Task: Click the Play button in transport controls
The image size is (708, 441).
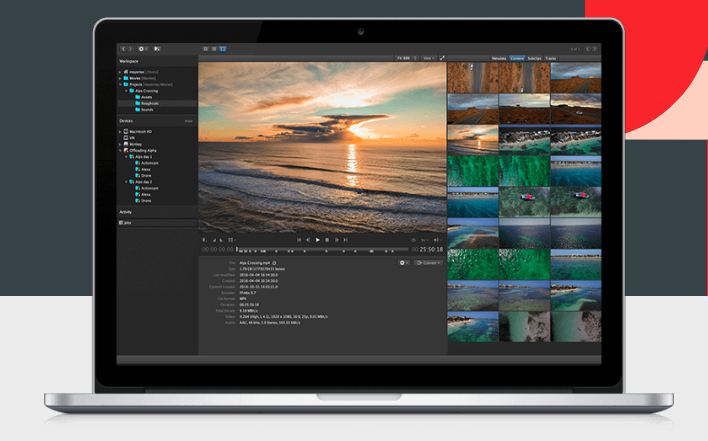Action: coord(318,240)
